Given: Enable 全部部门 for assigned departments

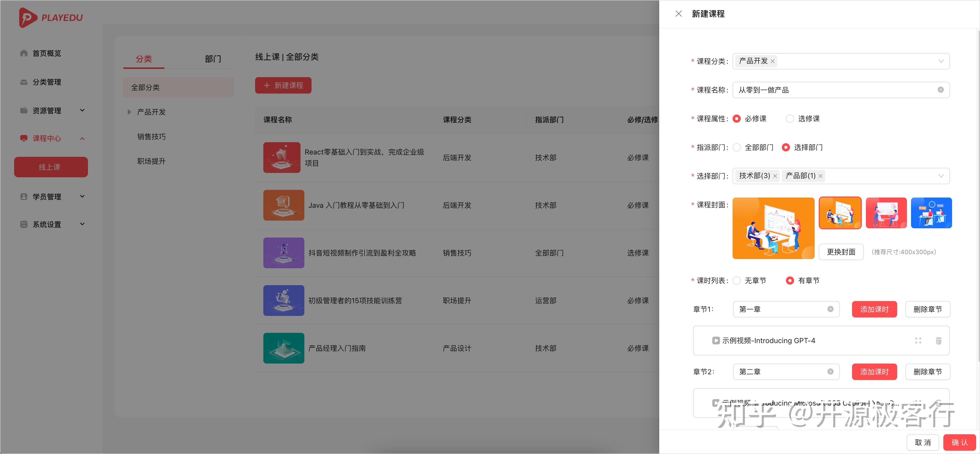Looking at the screenshot, I should (x=736, y=147).
